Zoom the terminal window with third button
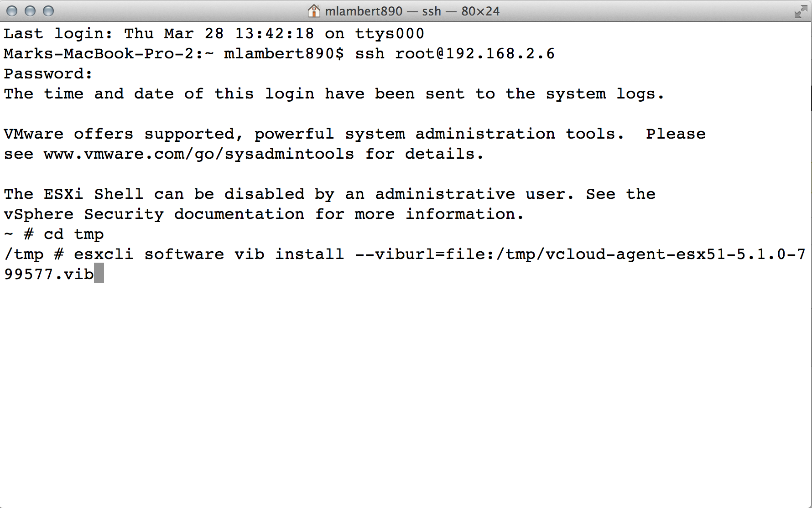The height and width of the screenshot is (508, 812). click(x=48, y=11)
